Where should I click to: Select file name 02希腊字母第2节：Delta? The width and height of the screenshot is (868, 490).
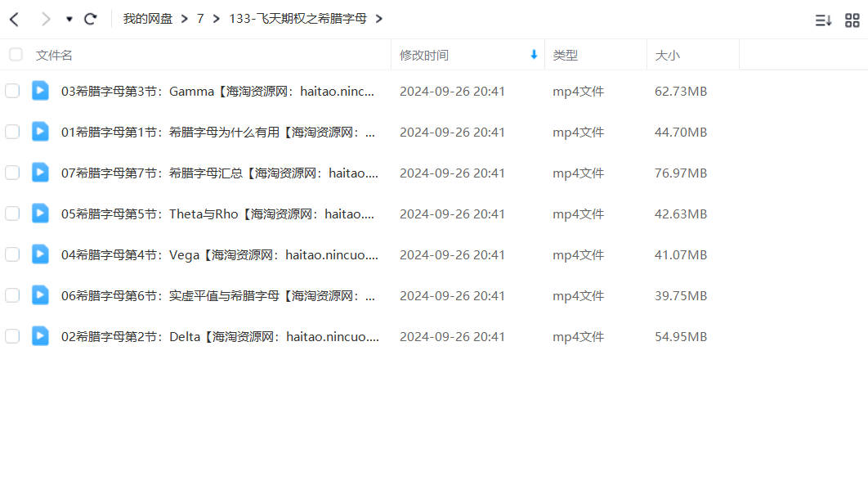221,337
